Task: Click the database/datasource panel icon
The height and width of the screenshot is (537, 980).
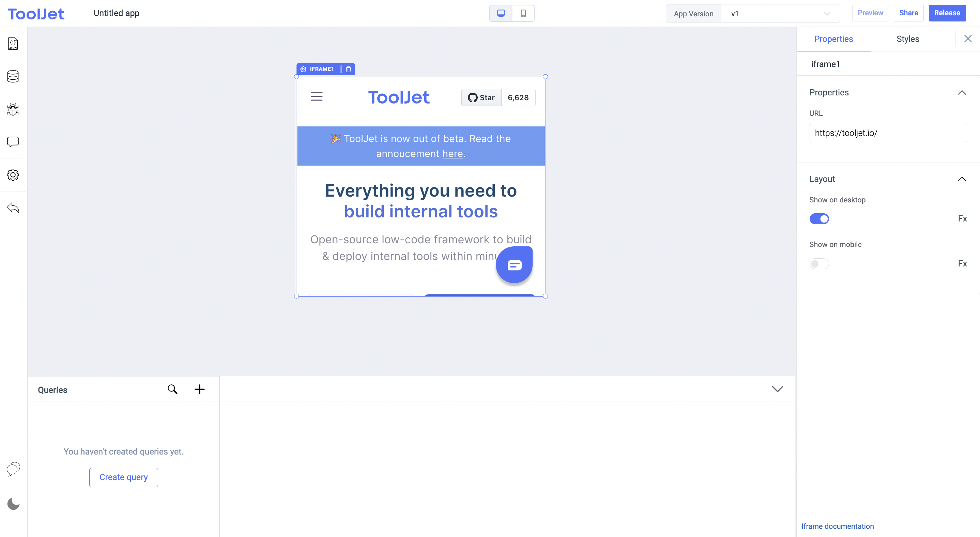Action: [x=13, y=75]
